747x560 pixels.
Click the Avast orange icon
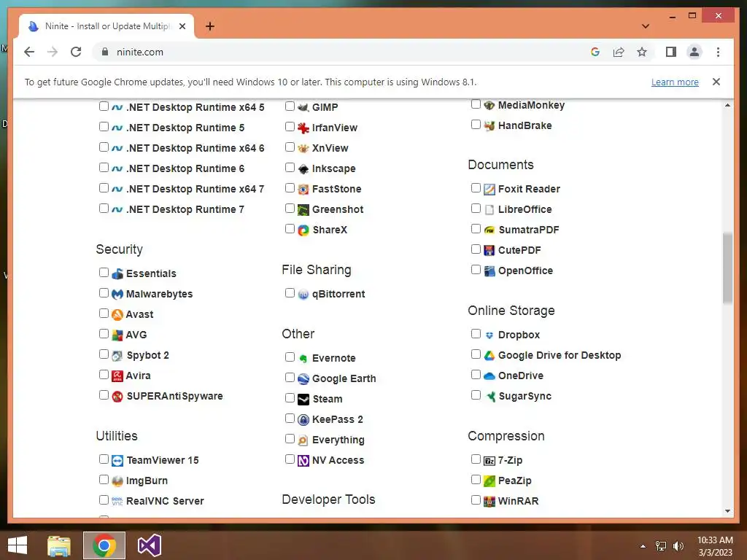[x=117, y=315]
